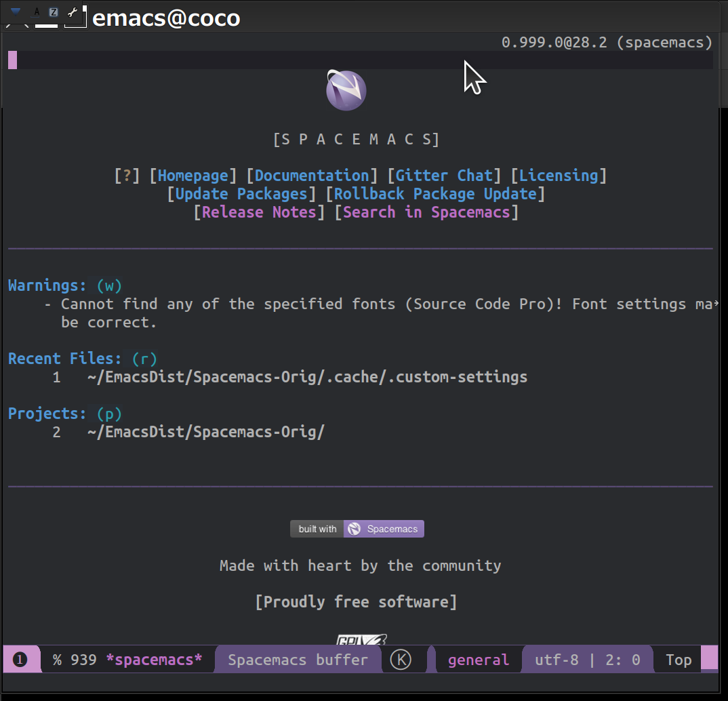
Task: Click the underlined 'A' icon in overlay toolbar
Action: [x=37, y=12]
